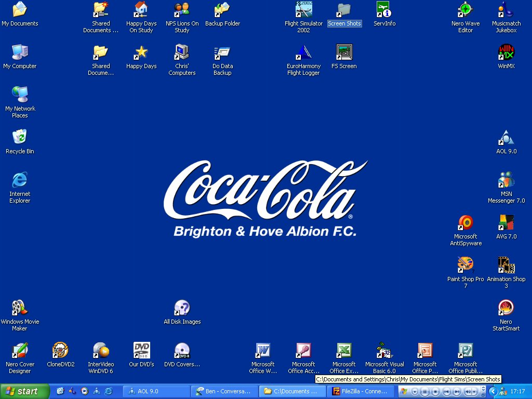This screenshot has height=399, width=532.
Task: Launch Animation Shop 3 desktop icon
Action: pyautogui.click(x=506, y=273)
